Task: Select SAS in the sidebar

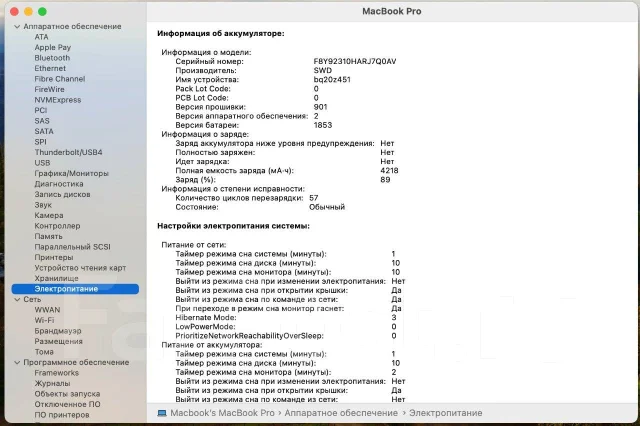Action: pos(42,121)
